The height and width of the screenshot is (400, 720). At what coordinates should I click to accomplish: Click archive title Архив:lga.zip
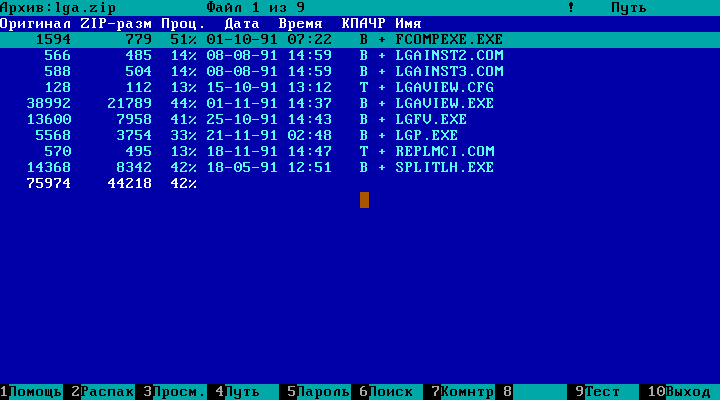pos(58,8)
